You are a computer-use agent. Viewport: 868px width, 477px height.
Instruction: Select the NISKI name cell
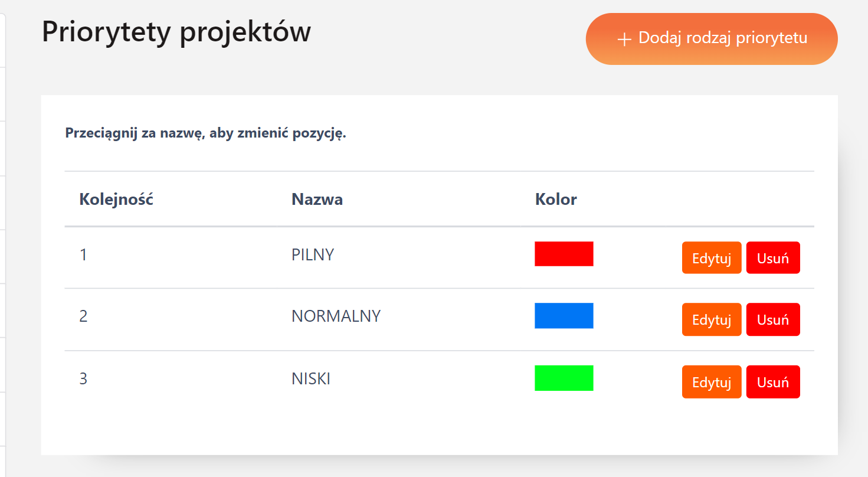click(311, 378)
